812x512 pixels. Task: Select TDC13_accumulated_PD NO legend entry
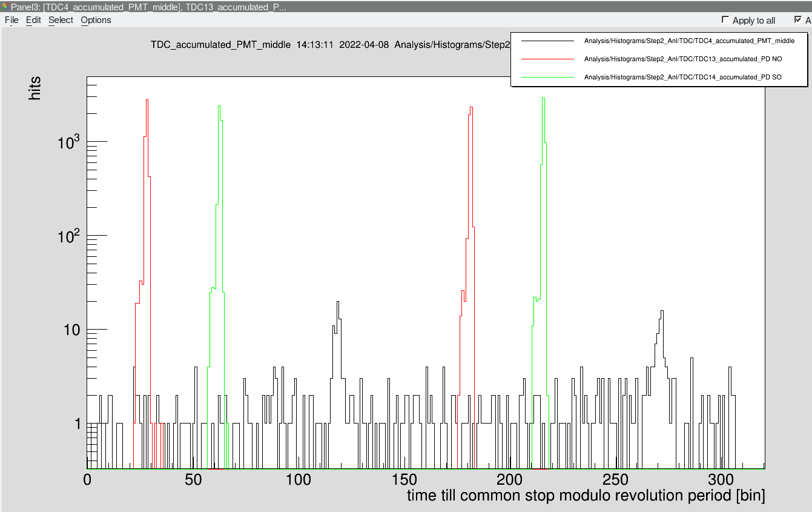pos(683,59)
